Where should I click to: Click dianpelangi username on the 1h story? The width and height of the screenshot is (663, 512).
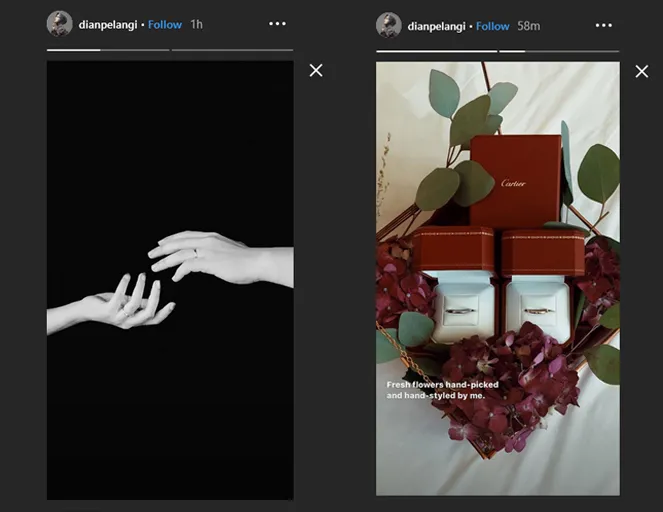coord(109,25)
